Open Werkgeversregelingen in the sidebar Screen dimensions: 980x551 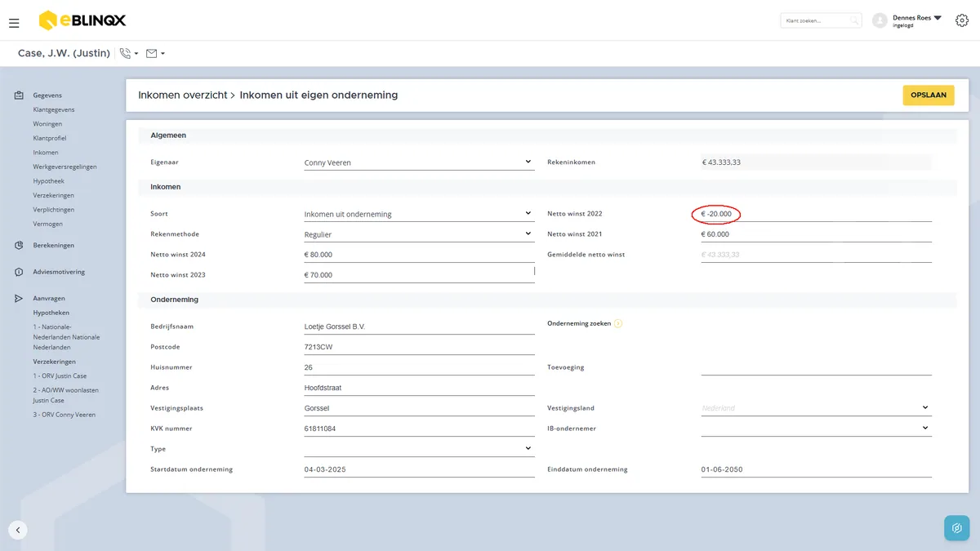(x=65, y=167)
